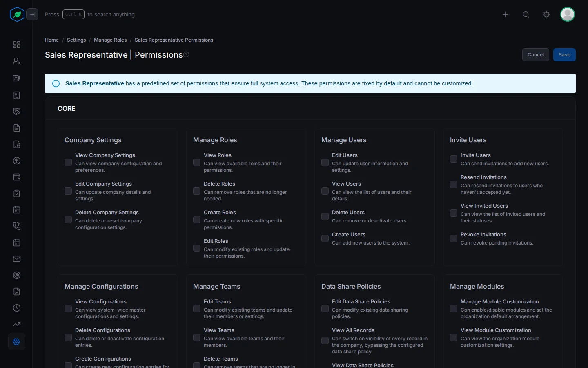Check the Edit Teams checkbox

197,309
